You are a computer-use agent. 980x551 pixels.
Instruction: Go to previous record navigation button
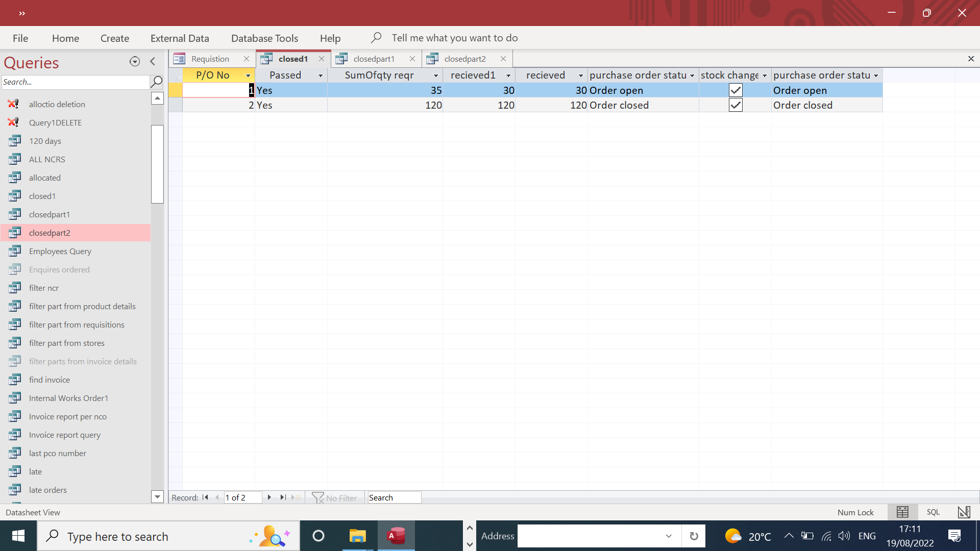pyautogui.click(x=217, y=497)
